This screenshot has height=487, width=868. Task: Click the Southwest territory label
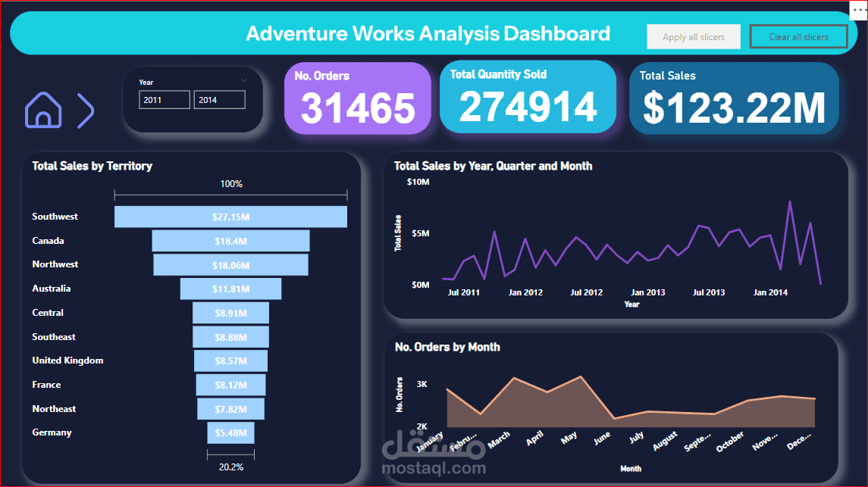click(55, 216)
